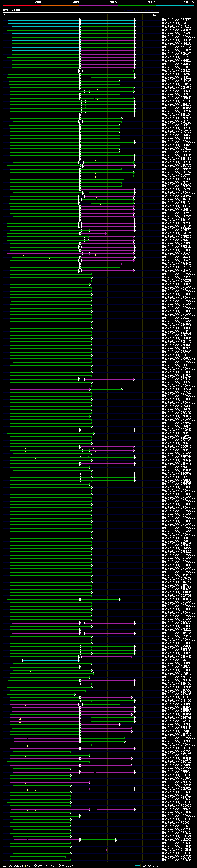Select the UniRef100_B9QLS1 label

pos(177,155)
